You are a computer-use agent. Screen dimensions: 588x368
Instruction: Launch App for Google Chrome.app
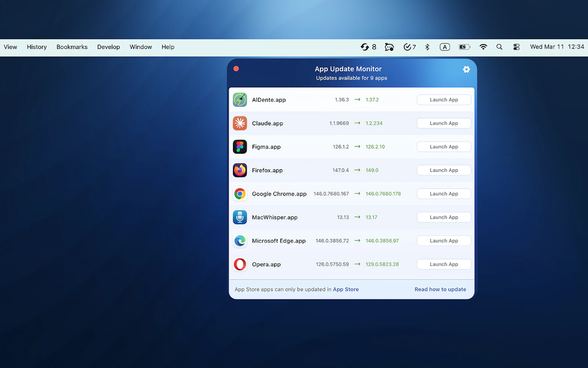click(444, 194)
